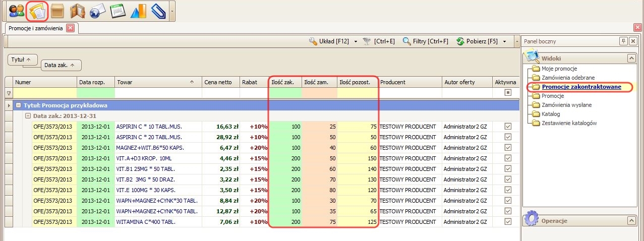Screen dimensions: 644x241
Task: Click the Układ [F12] button
Action: (x=329, y=41)
